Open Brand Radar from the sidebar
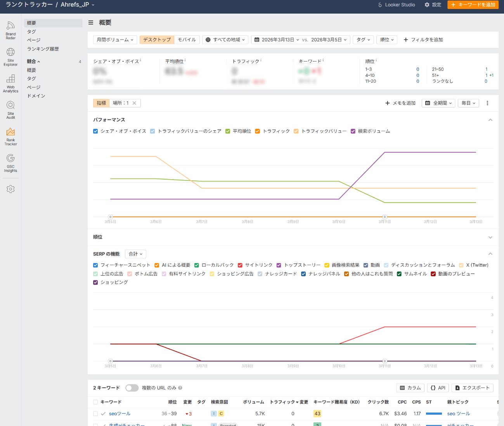Screen dimensions: 504x426 point(10,30)
